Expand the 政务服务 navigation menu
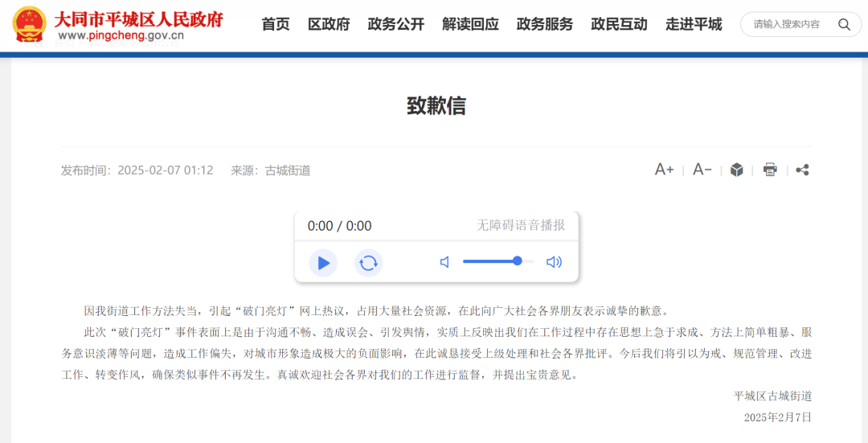 (x=545, y=24)
